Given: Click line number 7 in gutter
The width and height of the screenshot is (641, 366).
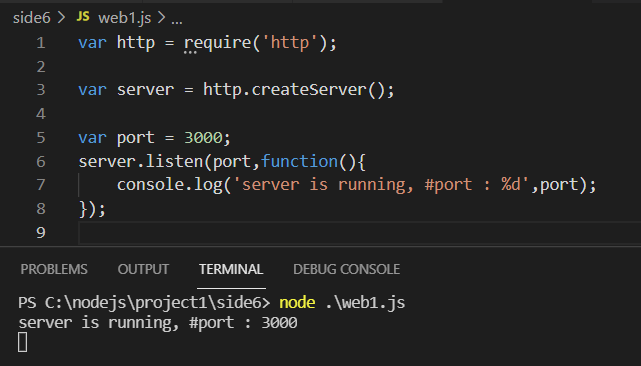Looking at the screenshot, I should [40, 185].
